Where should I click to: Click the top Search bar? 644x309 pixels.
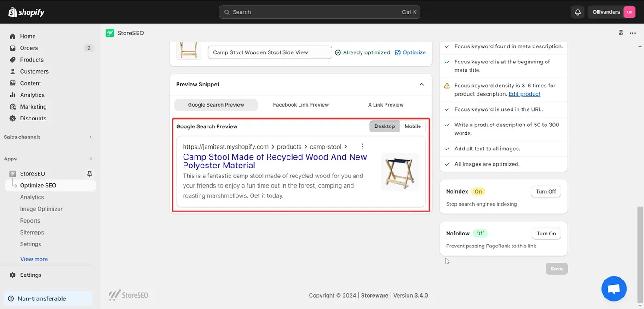320,12
